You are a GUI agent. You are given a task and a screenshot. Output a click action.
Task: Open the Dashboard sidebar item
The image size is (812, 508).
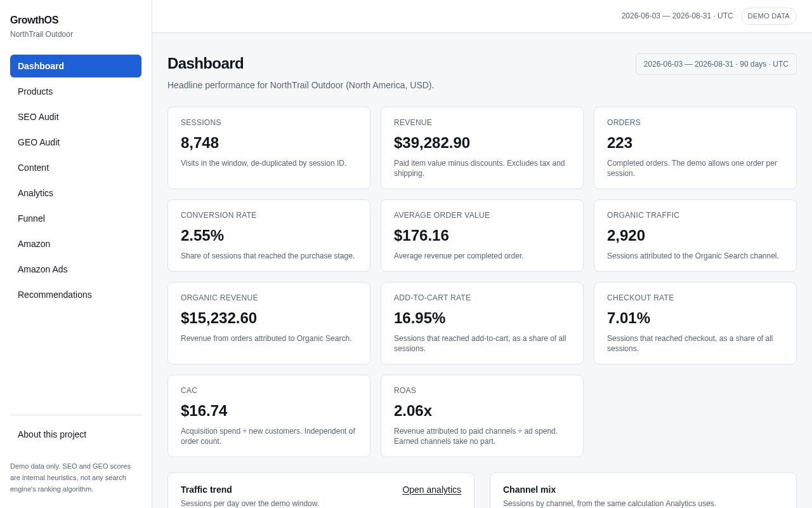pyautogui.click(x=75, y=66)
